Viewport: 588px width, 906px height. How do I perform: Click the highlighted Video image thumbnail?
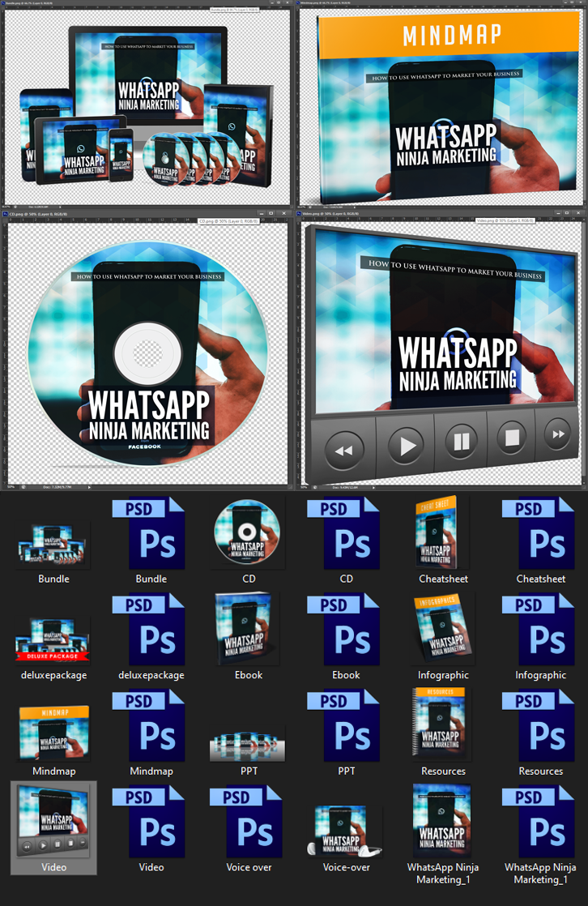point(53,820)
